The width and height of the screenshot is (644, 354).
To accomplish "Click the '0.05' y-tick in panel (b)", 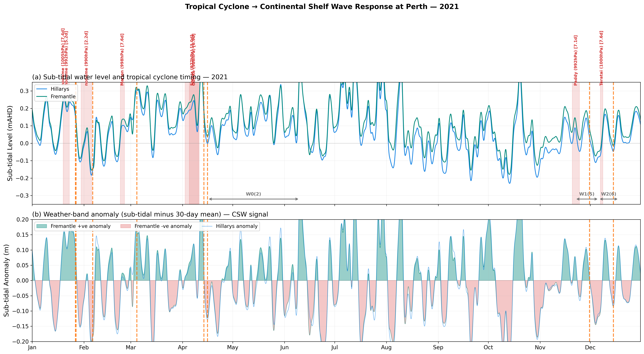I will (x=23, y=265).
